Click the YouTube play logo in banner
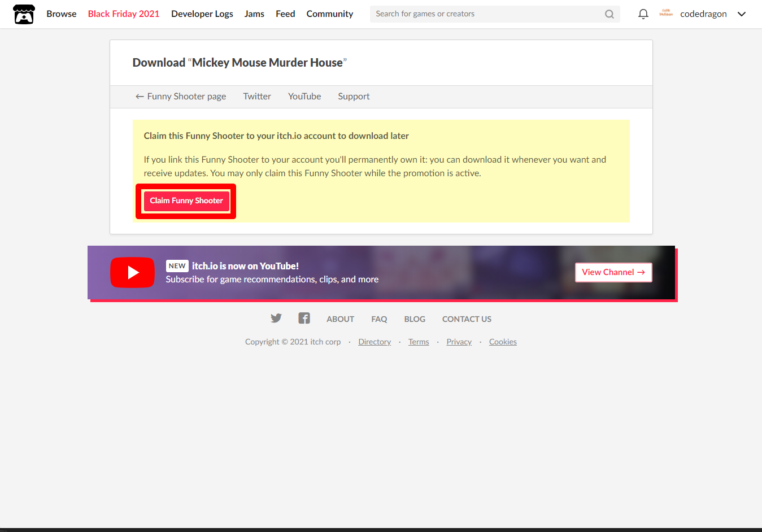This screenshot has width=762, height=532. 132,272
